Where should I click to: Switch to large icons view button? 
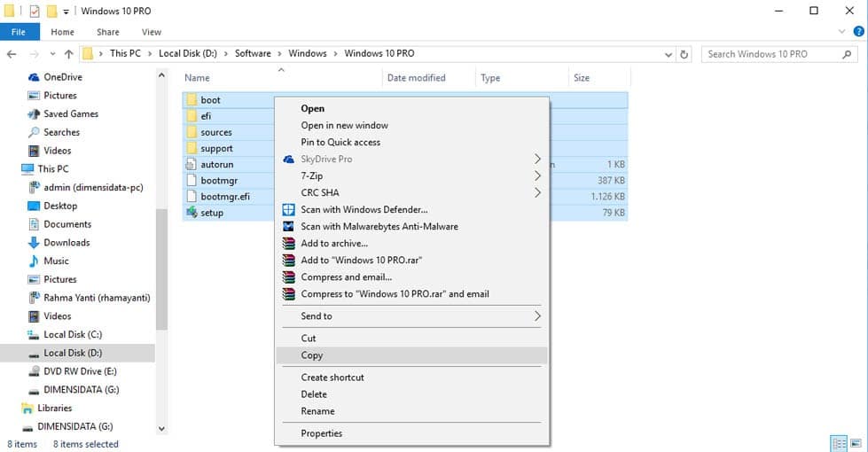click(x=856, y=444)
